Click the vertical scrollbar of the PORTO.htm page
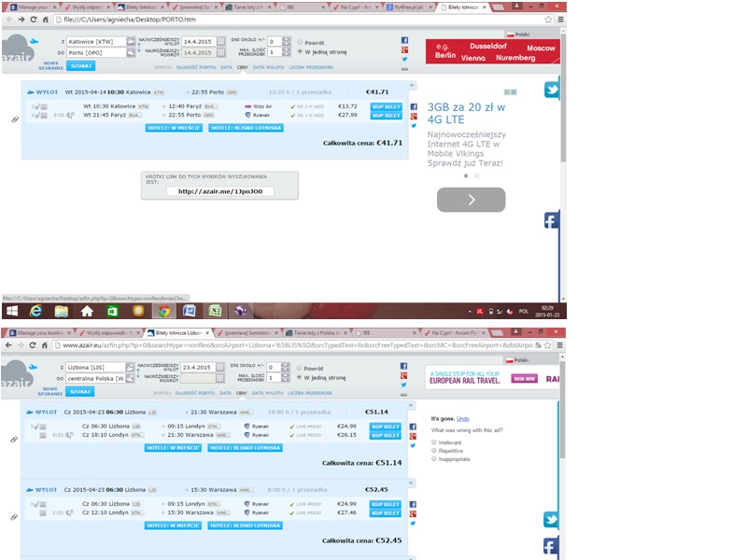 click(x=563, y=98)
